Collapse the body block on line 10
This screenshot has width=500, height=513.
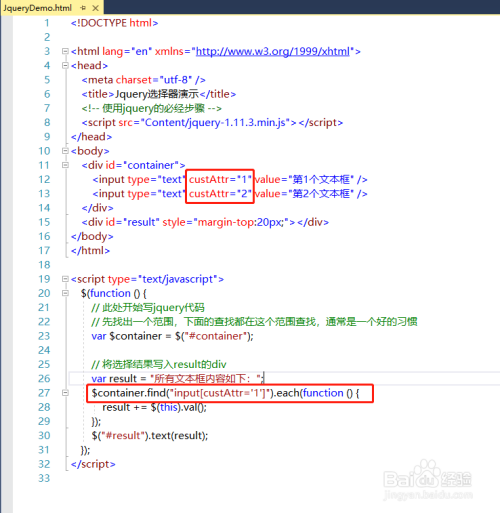tap(65, 151)
